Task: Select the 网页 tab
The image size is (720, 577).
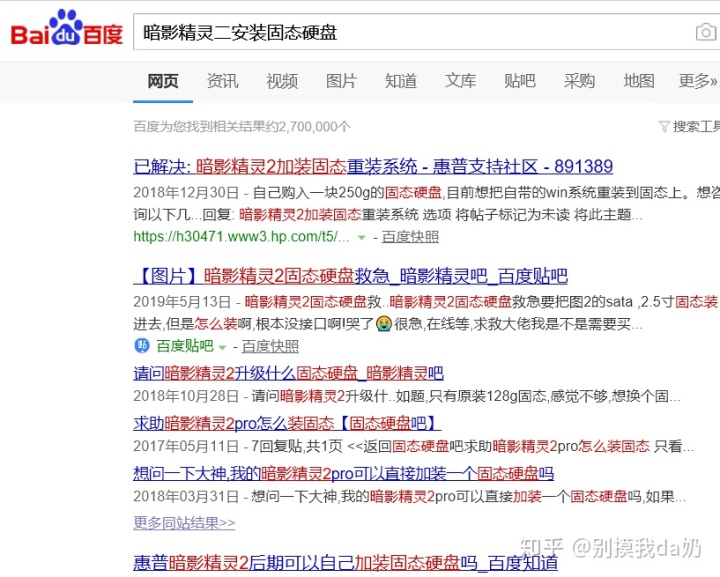Action: tap(163, 81)
